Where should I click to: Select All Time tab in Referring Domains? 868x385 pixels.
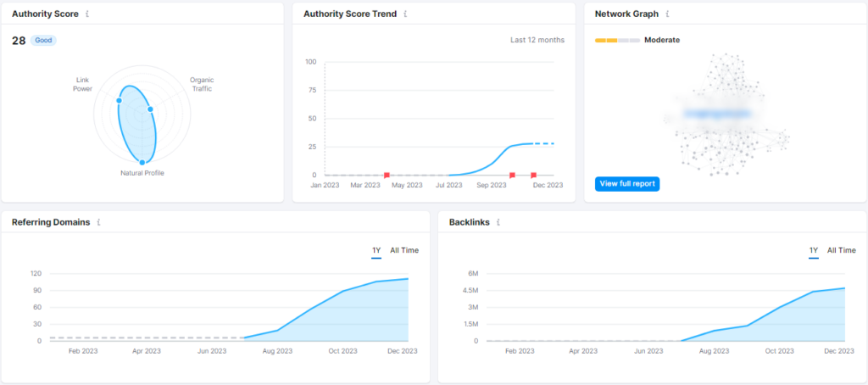[404, 250]
